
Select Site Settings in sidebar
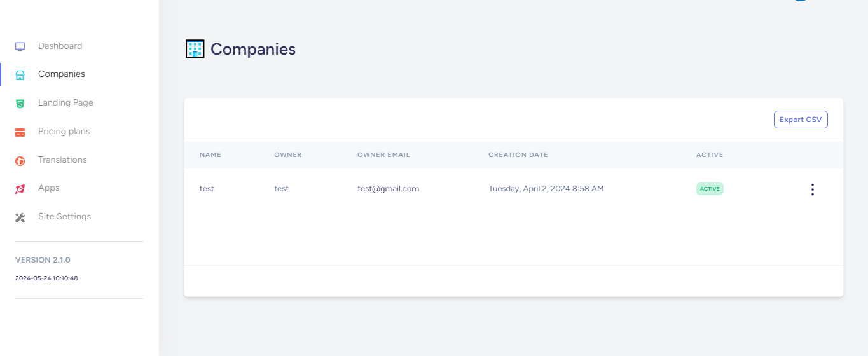pos(64,216)
